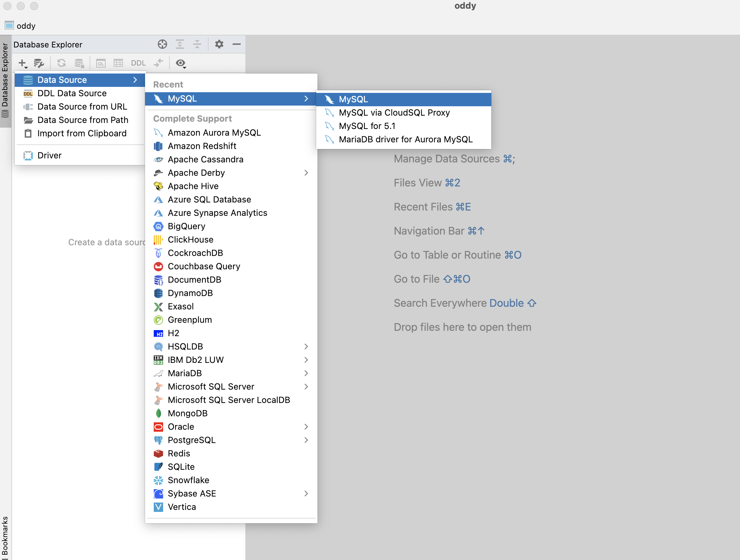Click the Collapse All toolbar icon
This screenshot has width=740, height=560.
click(197, 44)
